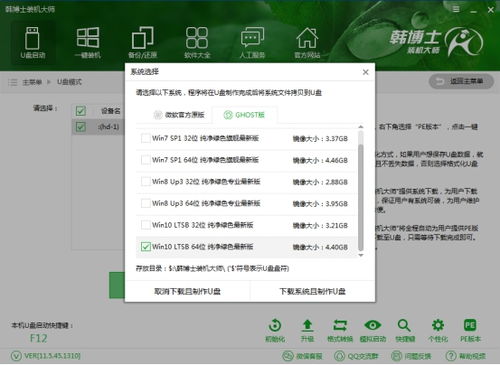Open the 个性化 gear icon
This screenshot has width=500, height=365.
click(x=438, y=325)
